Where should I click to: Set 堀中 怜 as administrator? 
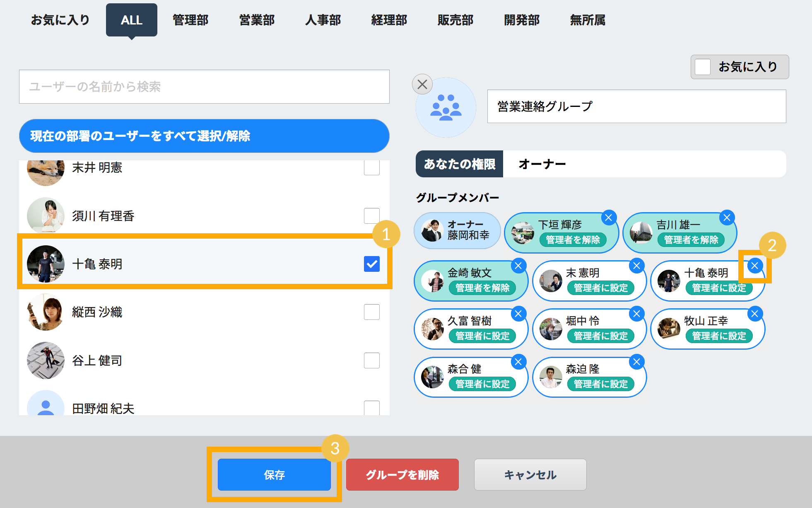tap(600, 336)
